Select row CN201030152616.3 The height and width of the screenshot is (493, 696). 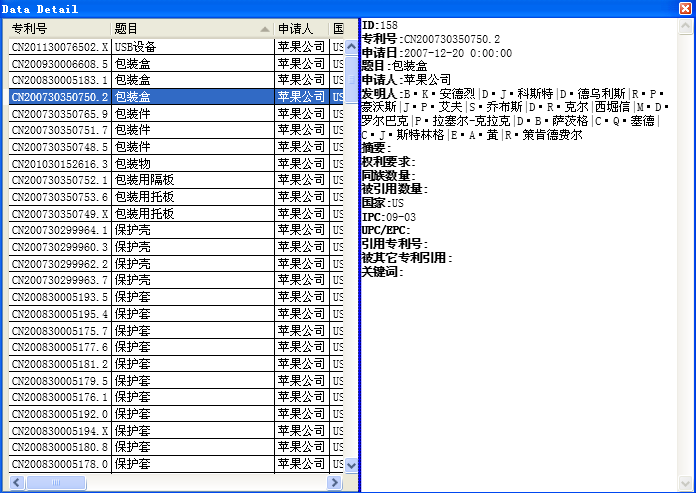pos(177,164)
